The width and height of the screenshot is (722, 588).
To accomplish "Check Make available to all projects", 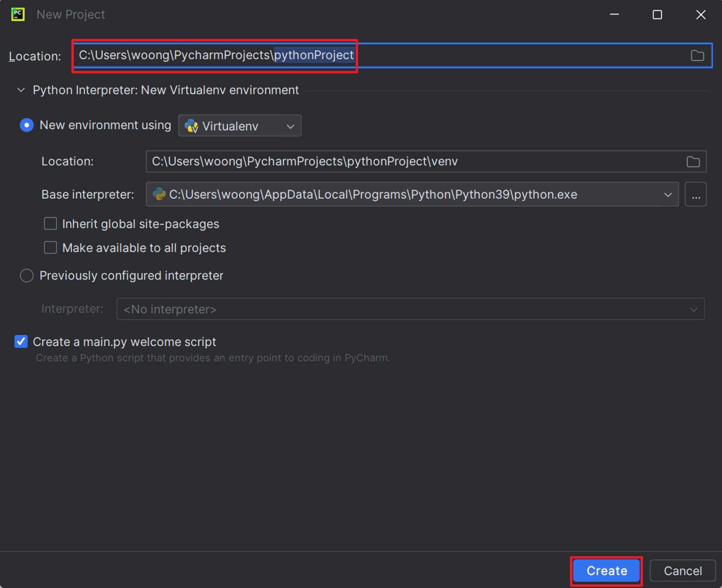I will [51, 248].
